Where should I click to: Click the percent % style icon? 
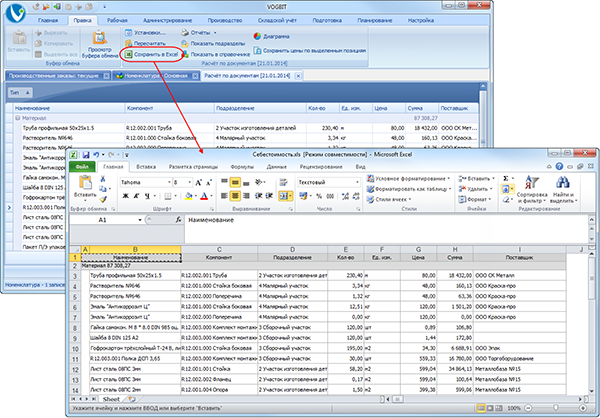[x=319, y=196]
